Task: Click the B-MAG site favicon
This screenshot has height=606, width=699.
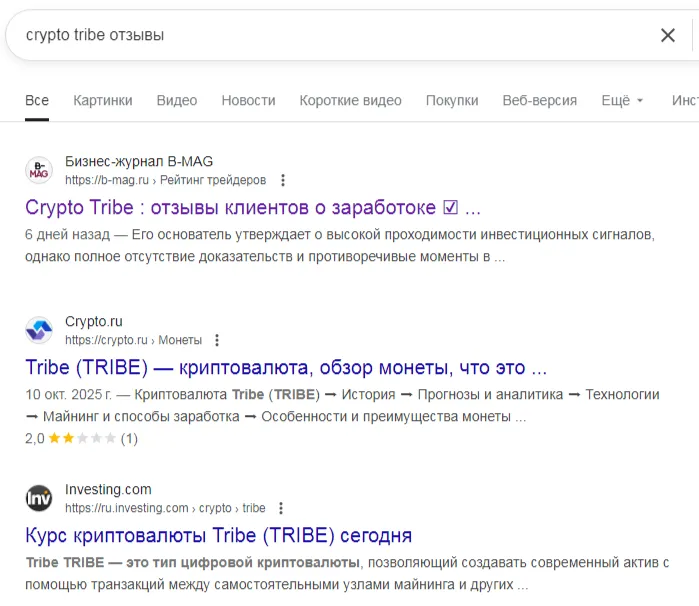Action: pos(39,170)
